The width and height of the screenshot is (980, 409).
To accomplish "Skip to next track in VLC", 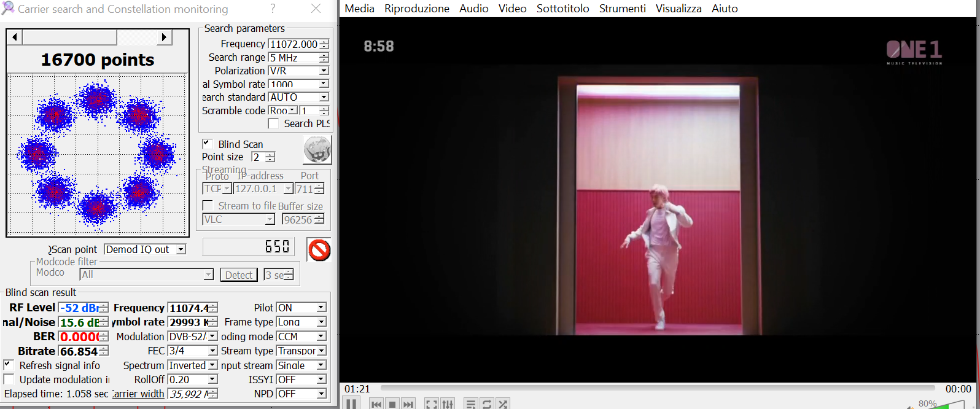I will click(x=408, y=404).
